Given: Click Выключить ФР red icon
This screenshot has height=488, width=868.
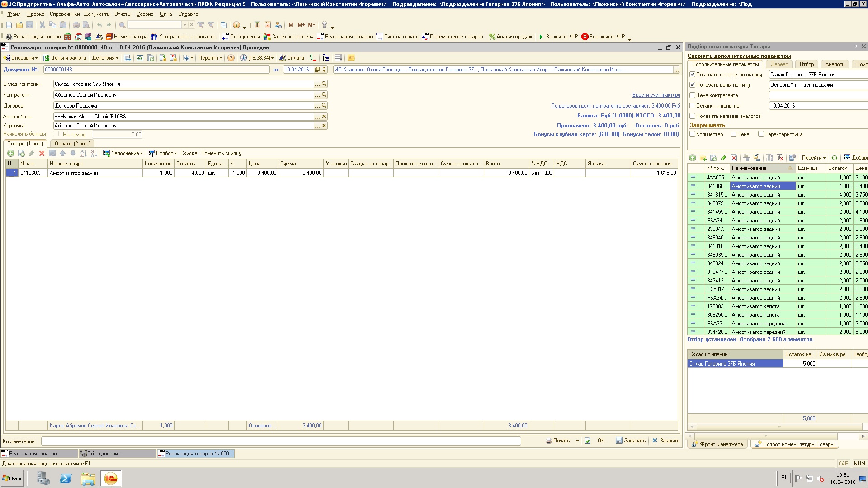Looking at the screenshot, I should pyautogui.click(x=585, y=37).
